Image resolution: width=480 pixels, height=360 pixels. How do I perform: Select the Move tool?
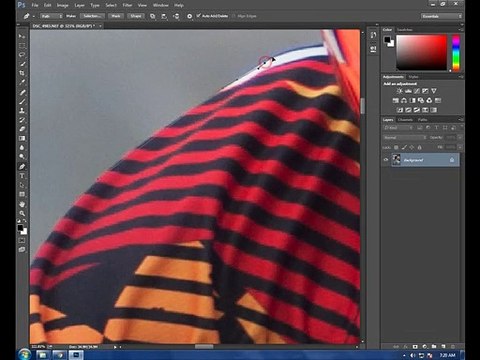point(22,36)
